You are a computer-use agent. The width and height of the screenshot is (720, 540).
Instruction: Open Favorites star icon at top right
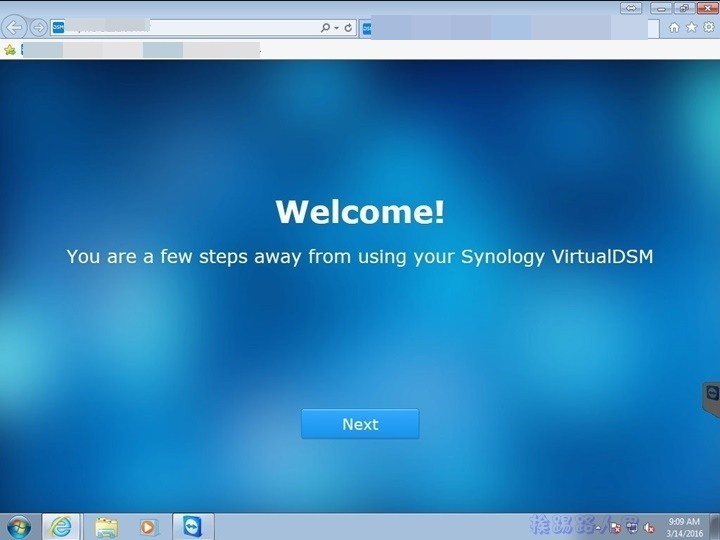[691, 27]
